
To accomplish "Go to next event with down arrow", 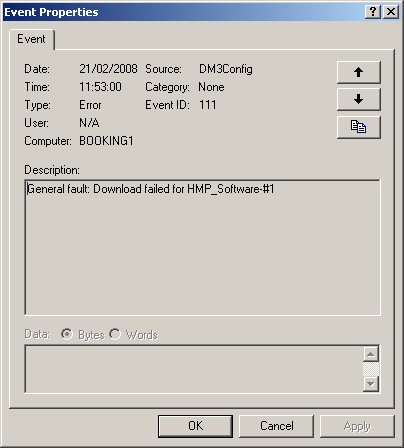I will [359, 99].
